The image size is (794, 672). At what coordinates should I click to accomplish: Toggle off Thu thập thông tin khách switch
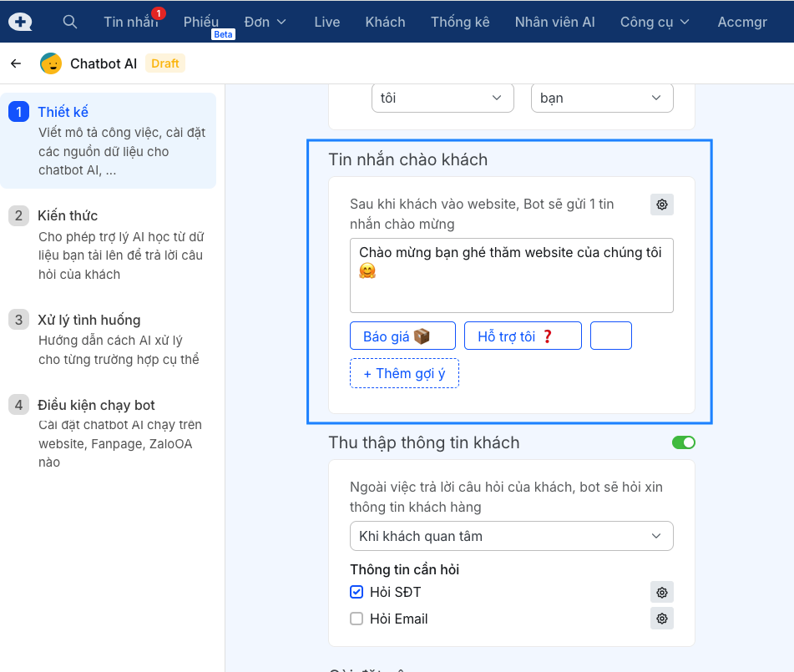coord(683,442)
